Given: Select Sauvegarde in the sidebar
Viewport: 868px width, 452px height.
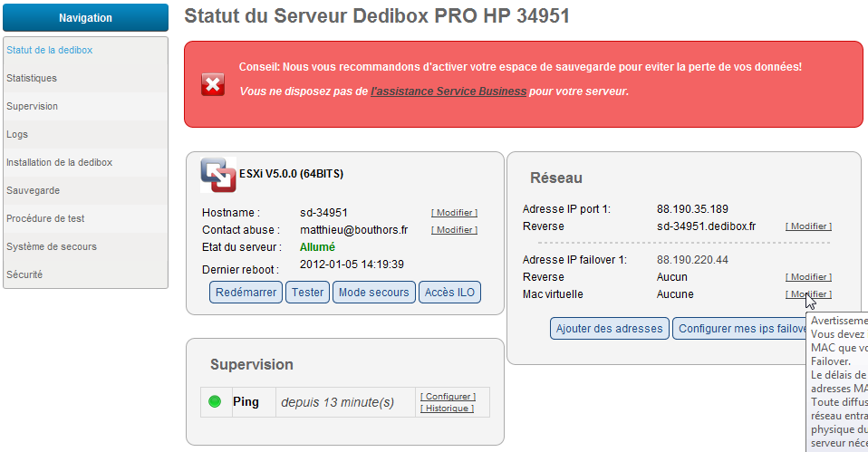Looking at the screenshot, I should [x=34, y=190].
